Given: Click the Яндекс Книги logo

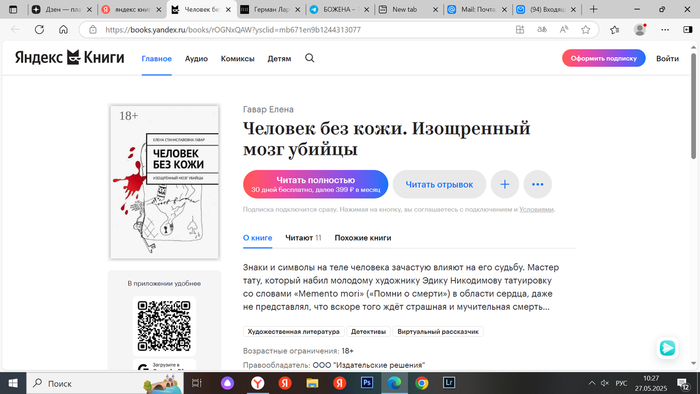Looking at the screenshot, I should pos(70,58).
